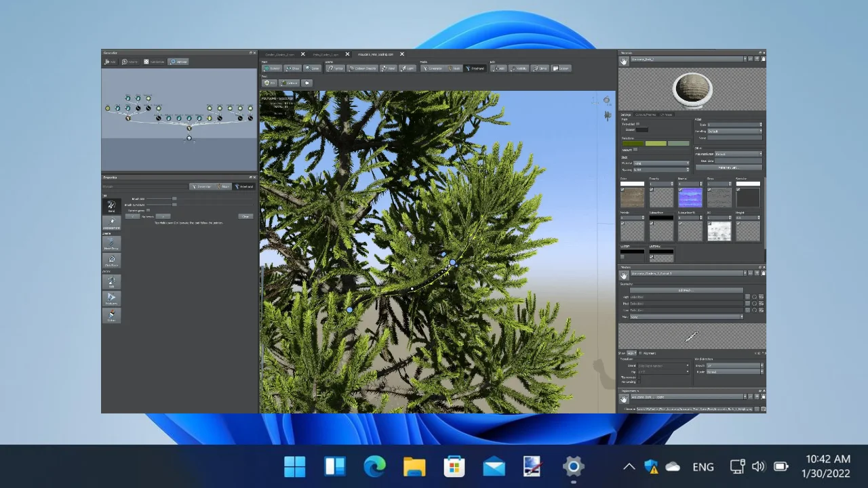Click the Materials Lab button

click(729, 167)
